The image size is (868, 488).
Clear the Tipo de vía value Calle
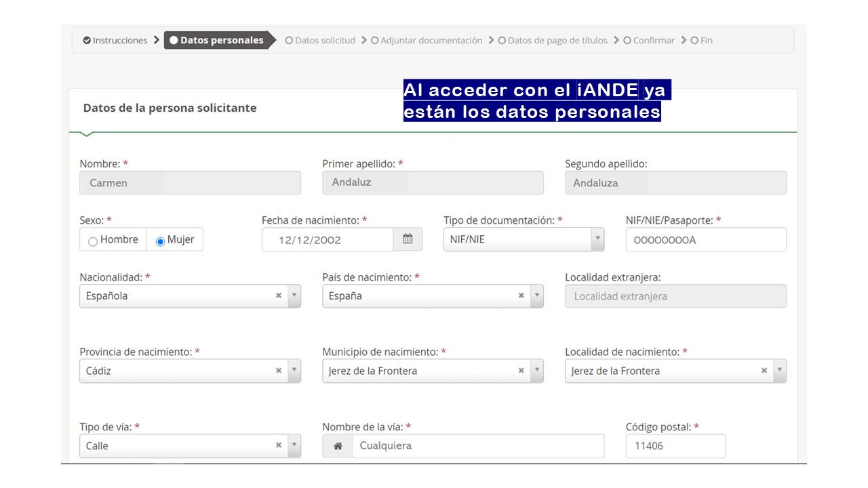(278, 445)
